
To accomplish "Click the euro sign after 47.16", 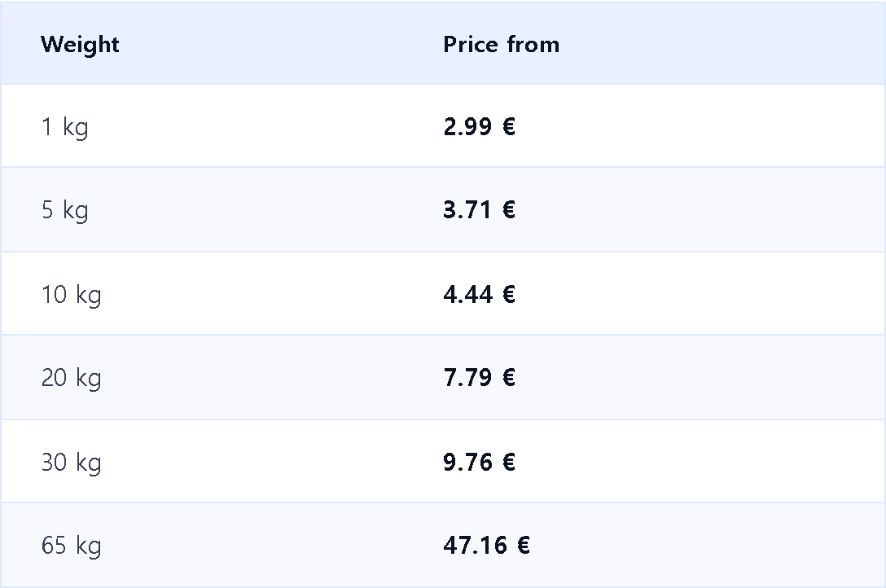I will coord(524,545).
